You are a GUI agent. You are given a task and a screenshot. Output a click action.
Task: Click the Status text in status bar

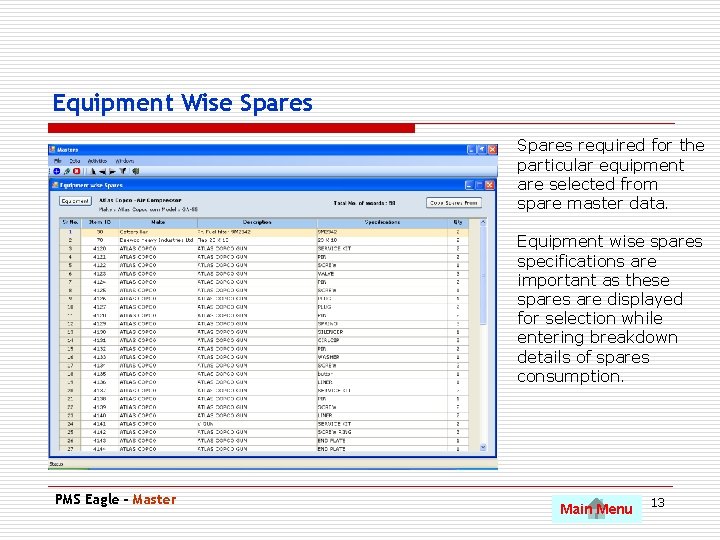coord(56,464)
